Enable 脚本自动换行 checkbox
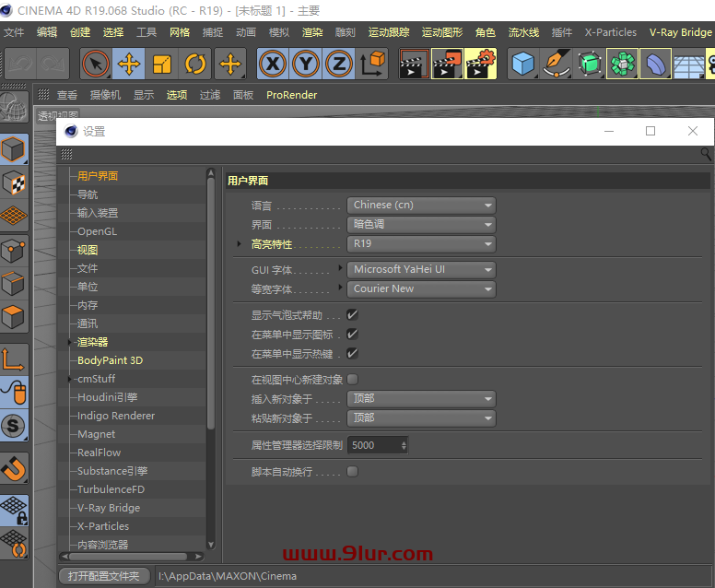The image size is (715, 588). coord(352,471)
